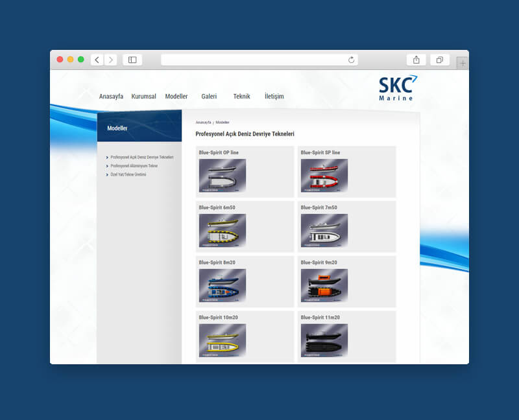Open the Blue-Spirit OP line title

(x=219, y=152)
